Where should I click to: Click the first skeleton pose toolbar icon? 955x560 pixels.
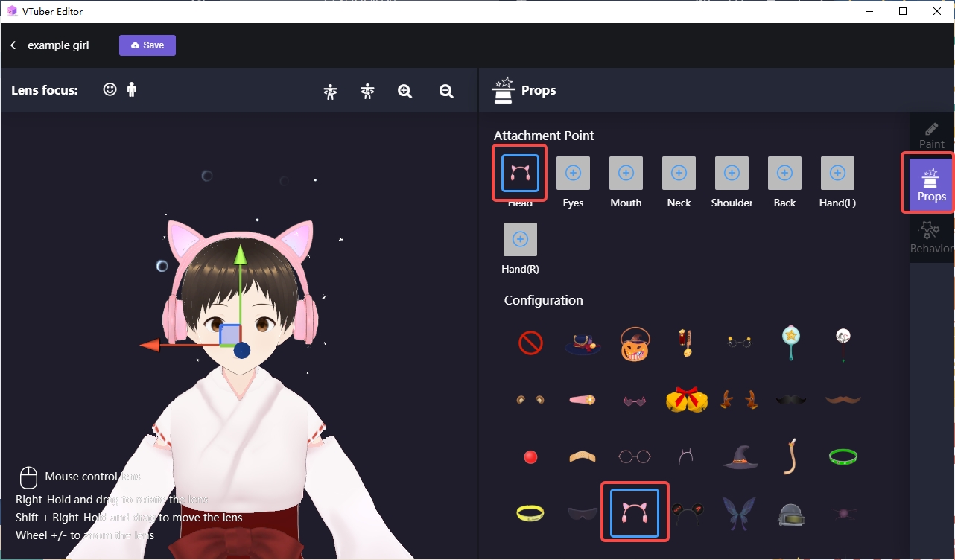(330, 91)
